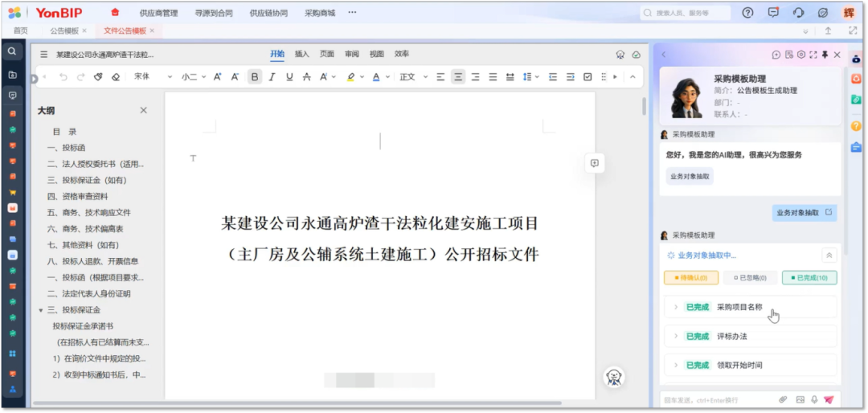Center align the text
The width and height of the screenshot is (868, 413).
coord(458,77)
